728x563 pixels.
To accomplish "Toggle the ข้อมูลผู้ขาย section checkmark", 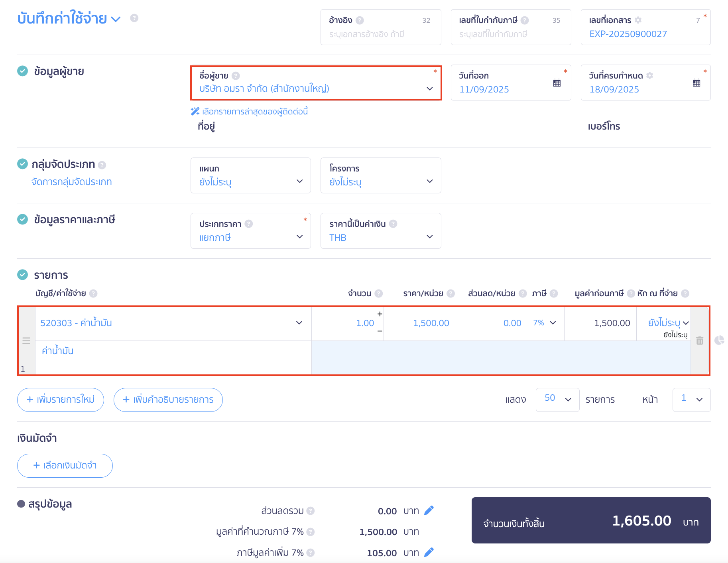I will [x=23, y=71].
